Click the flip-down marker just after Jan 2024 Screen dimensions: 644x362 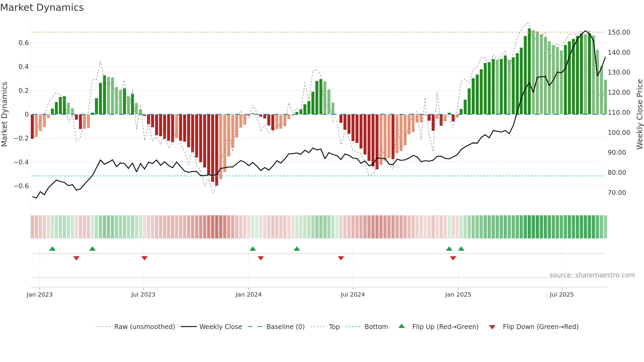(261, 258)
